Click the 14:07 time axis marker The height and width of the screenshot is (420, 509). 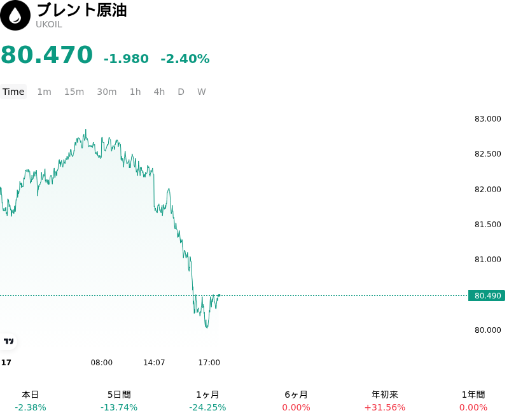point(154,362)
